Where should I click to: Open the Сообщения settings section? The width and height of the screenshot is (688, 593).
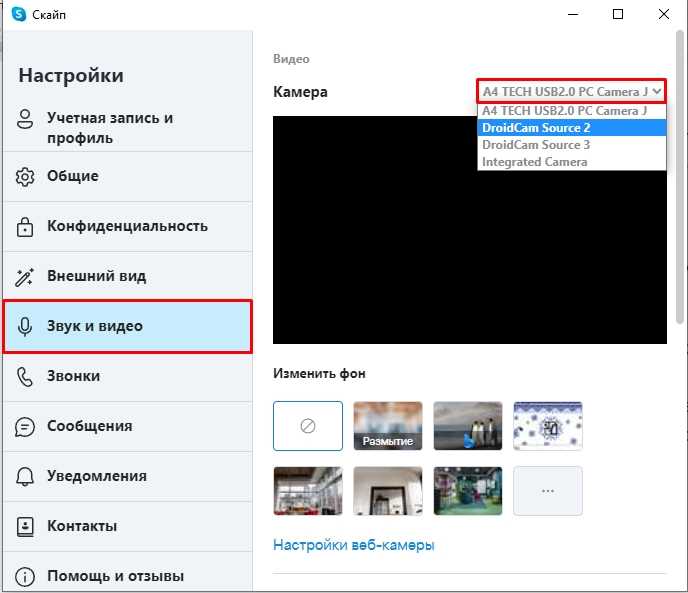(x=128, y=427)
